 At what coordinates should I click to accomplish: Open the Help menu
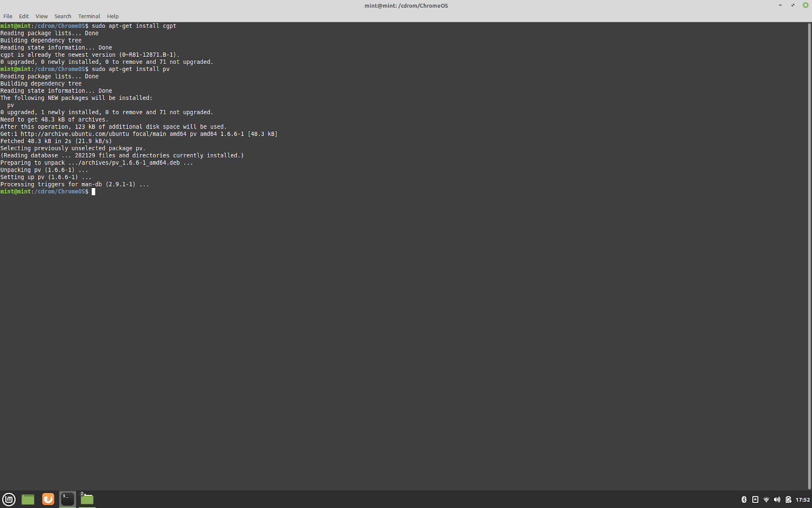coord(113,16)
